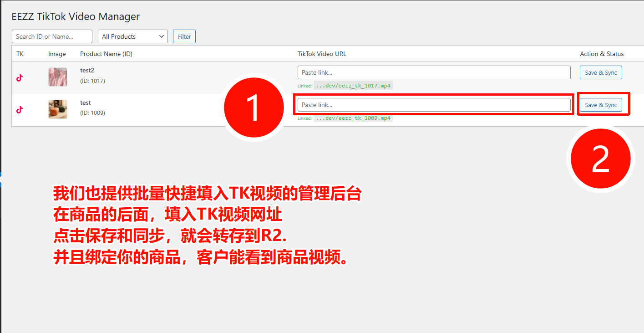Expand the All Products dropdown
This screenshot has width=644, height=333.
pyautogui.click(x=133, y=36)
